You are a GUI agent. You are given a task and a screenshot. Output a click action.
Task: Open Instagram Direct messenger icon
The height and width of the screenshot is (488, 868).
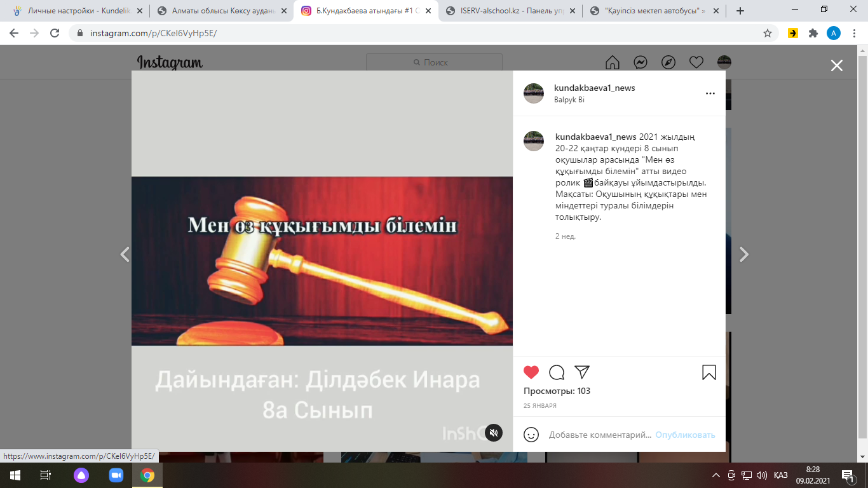pos(641,62)
